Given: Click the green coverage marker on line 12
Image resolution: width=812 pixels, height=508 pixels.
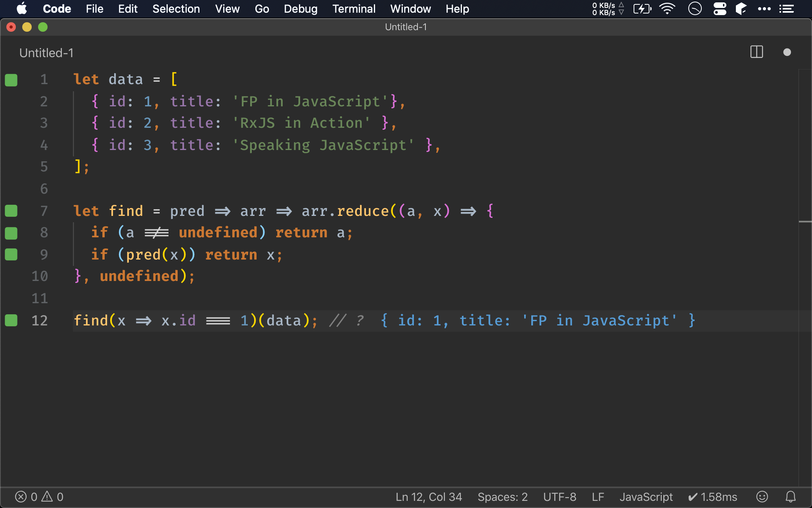Looking at the screenshot, I should [11, 320].
